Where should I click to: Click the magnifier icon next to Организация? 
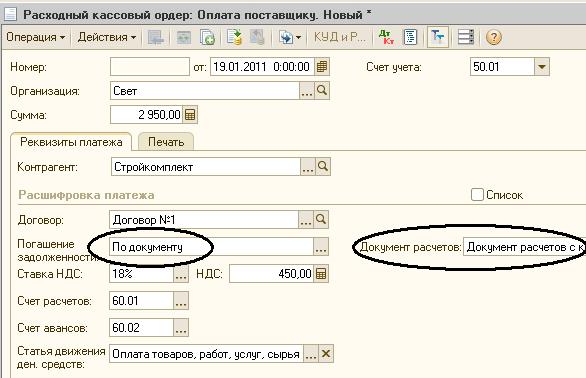(x=322, y=90)
